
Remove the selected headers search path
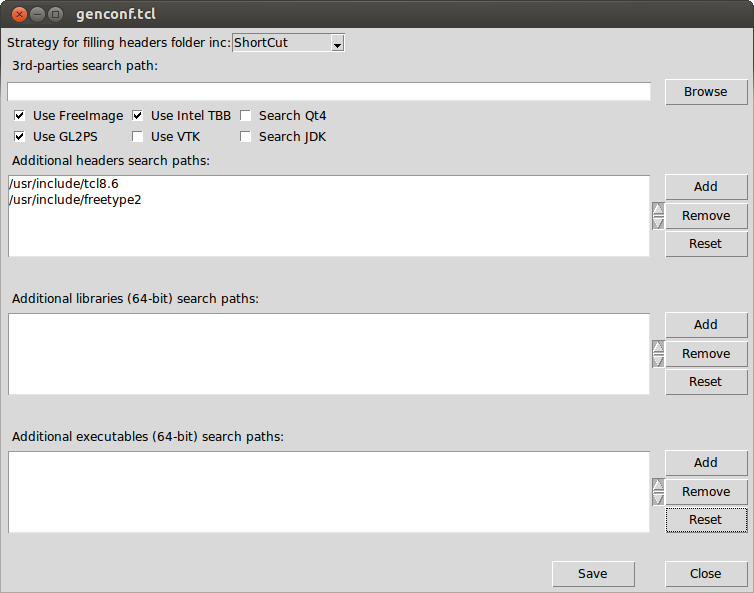coord(705,215)
